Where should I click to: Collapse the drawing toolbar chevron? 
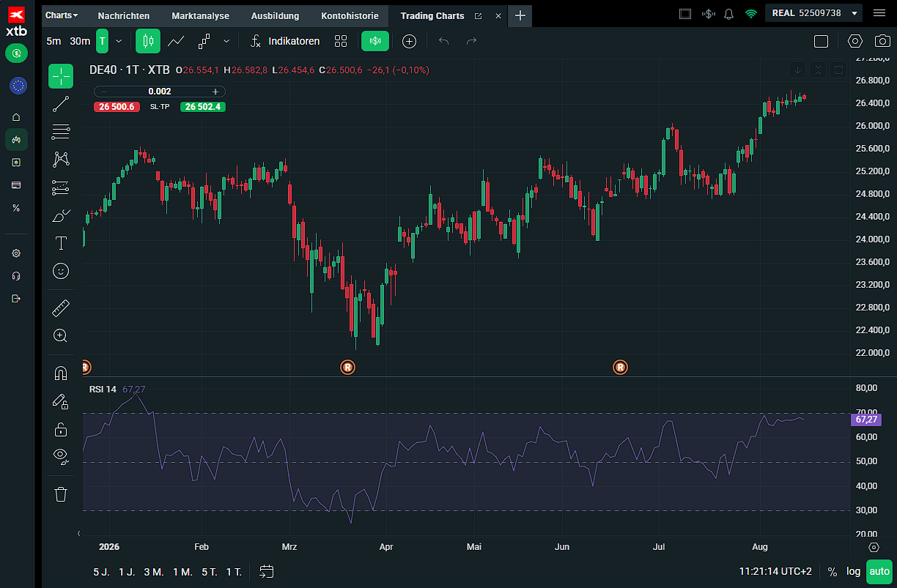tap(79, 533)
